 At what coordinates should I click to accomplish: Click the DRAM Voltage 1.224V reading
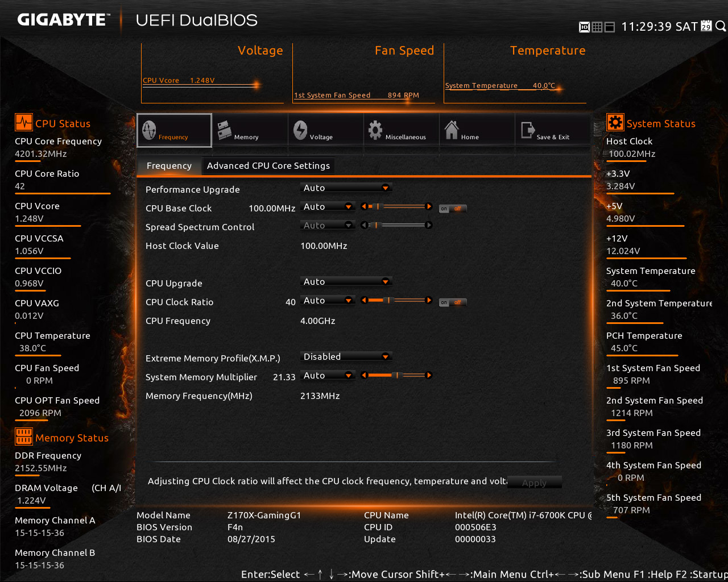coord(31,501)
